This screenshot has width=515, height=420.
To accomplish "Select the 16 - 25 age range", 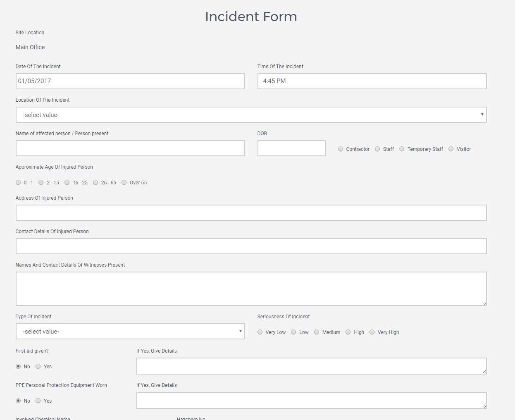I will 67,183.
